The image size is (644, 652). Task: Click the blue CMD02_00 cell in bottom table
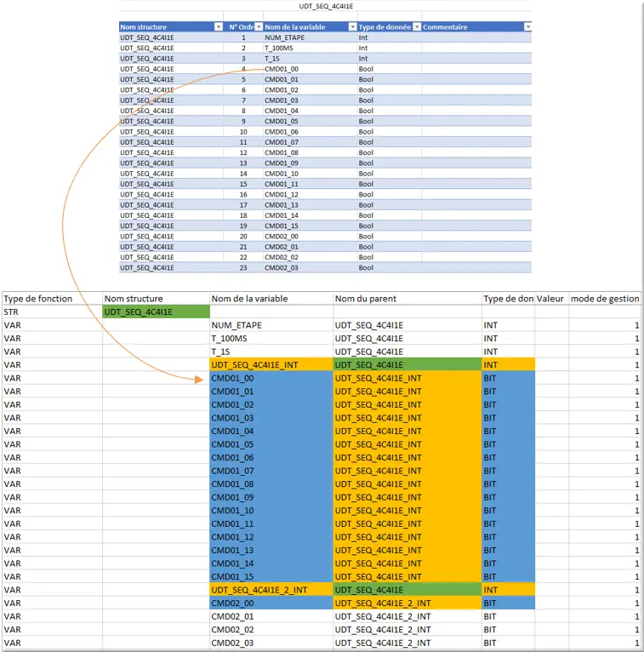coord(271,603)
